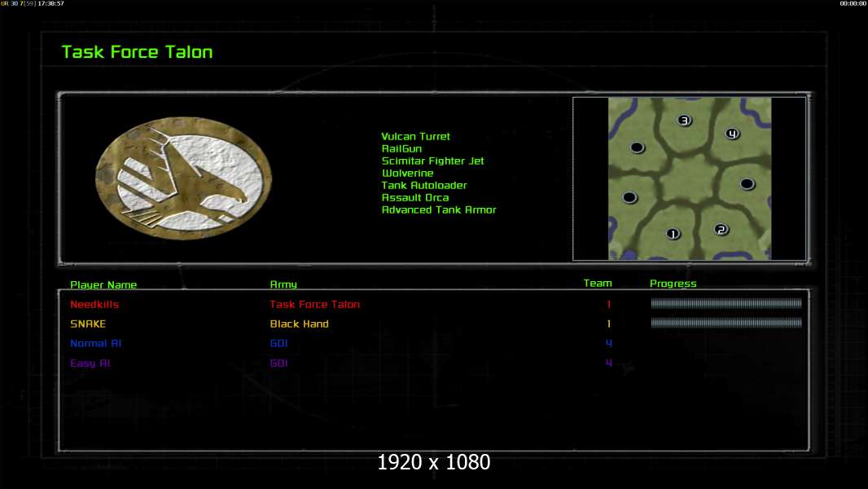The image size is (868, 489).
Task: Select start position 4 on the map
Action: click(x=732, y=134)
